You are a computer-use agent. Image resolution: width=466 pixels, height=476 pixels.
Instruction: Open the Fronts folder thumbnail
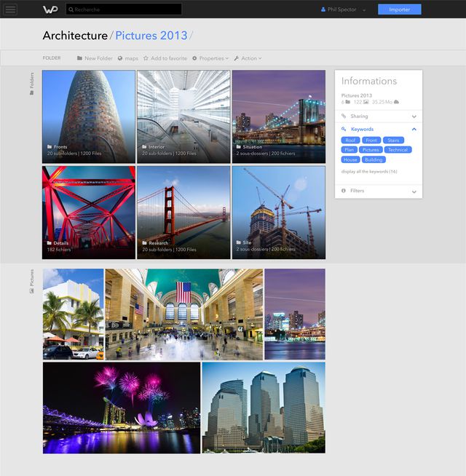point(89,117)
